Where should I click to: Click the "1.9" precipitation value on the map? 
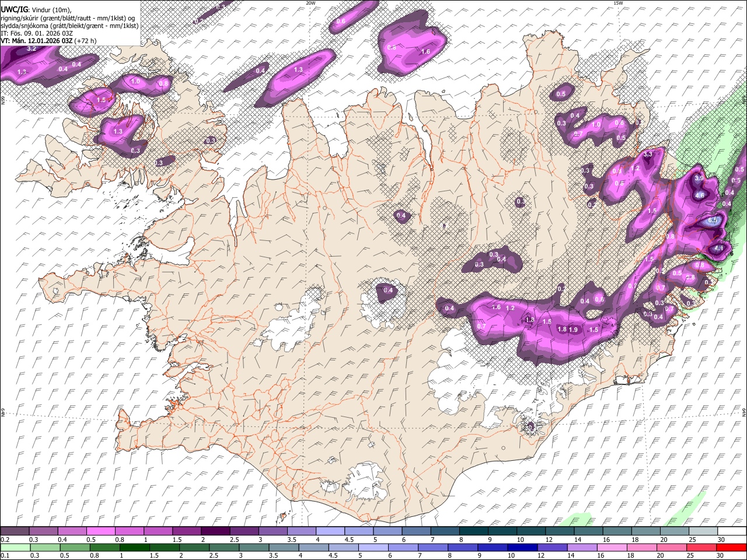(x=573, y=330)
